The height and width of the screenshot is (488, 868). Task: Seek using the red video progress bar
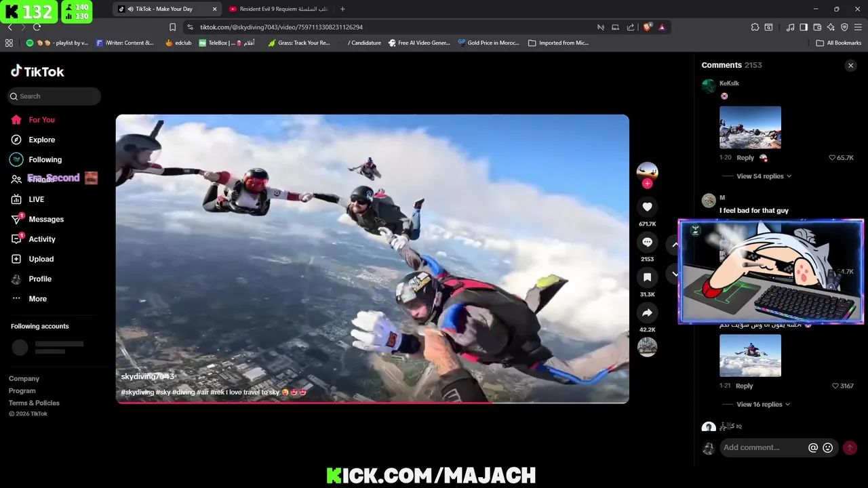pos(372,402)
